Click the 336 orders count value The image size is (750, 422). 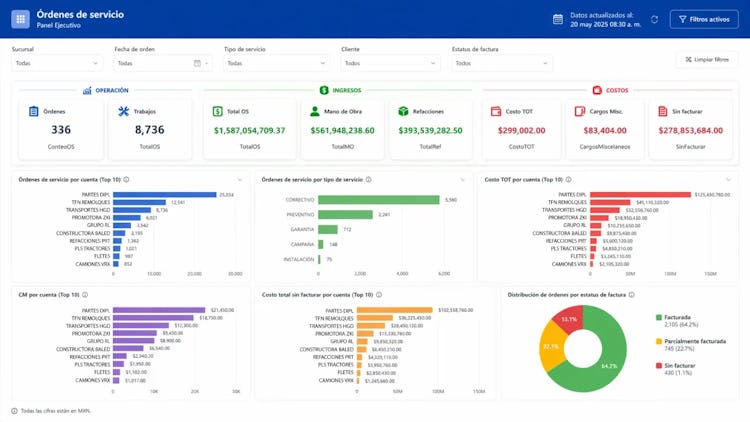61,130
